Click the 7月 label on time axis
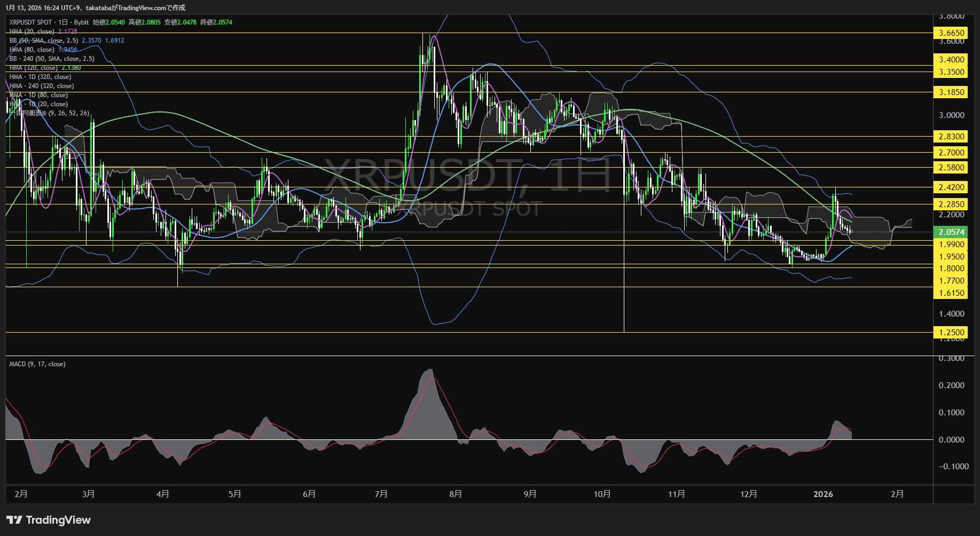The height and width of the screenshot is (536, 980). [x=381, y=494]
